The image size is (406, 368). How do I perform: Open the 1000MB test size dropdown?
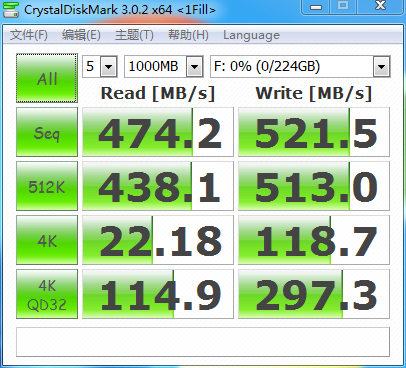(x=164, y=67)
